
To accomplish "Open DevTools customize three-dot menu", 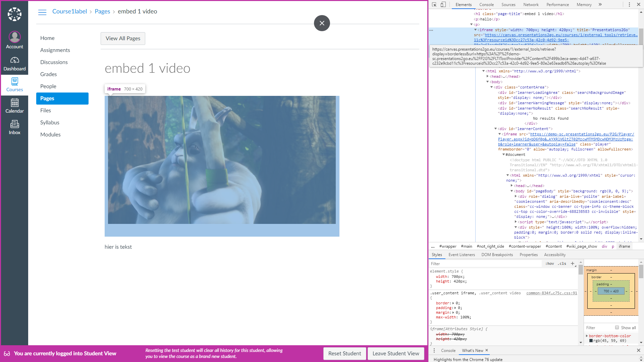I will pyautogui.click(x=629, y=4).
